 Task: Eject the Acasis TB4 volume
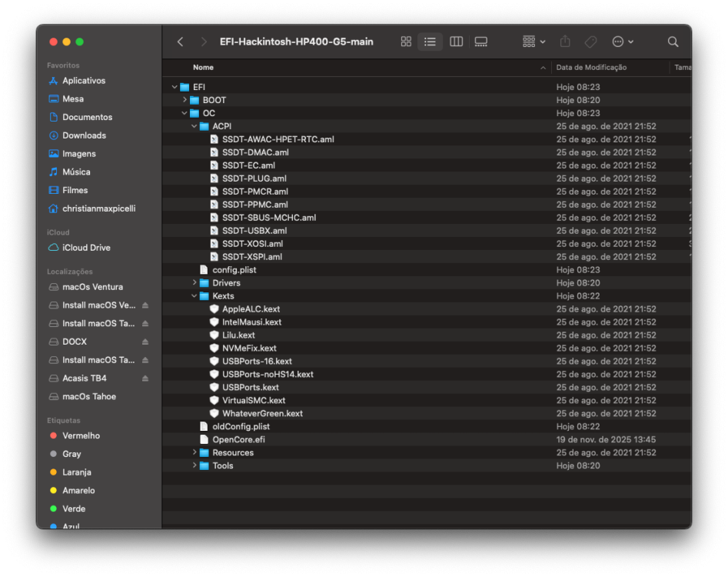(x=145, y=379)
